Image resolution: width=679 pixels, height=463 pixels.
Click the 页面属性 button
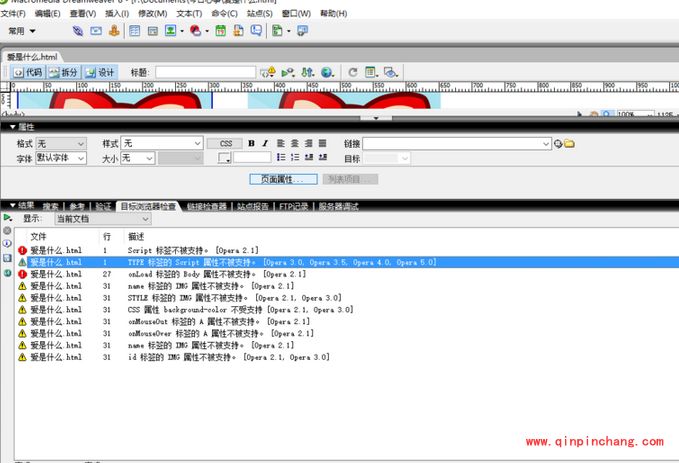pyautogui.click(x=284, y=179)
